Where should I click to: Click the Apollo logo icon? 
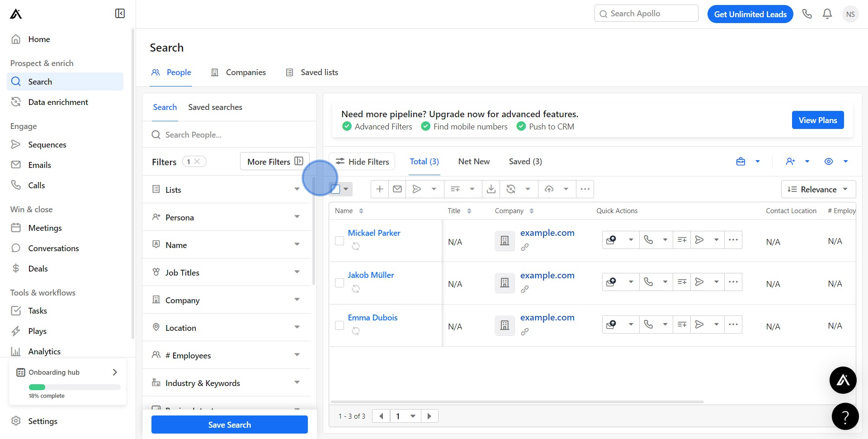click(x=16, y=14)
